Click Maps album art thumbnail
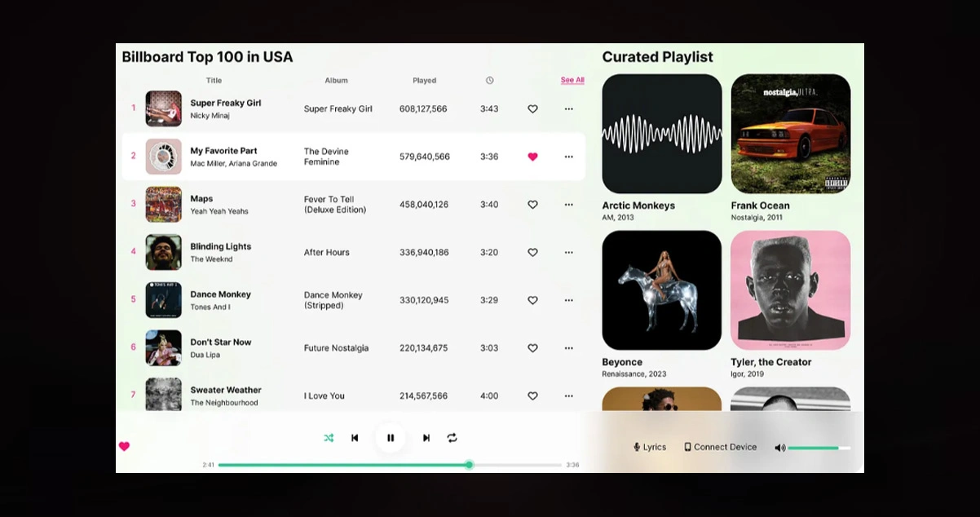This screenshot has width=980, height=517. coord(164,205)
